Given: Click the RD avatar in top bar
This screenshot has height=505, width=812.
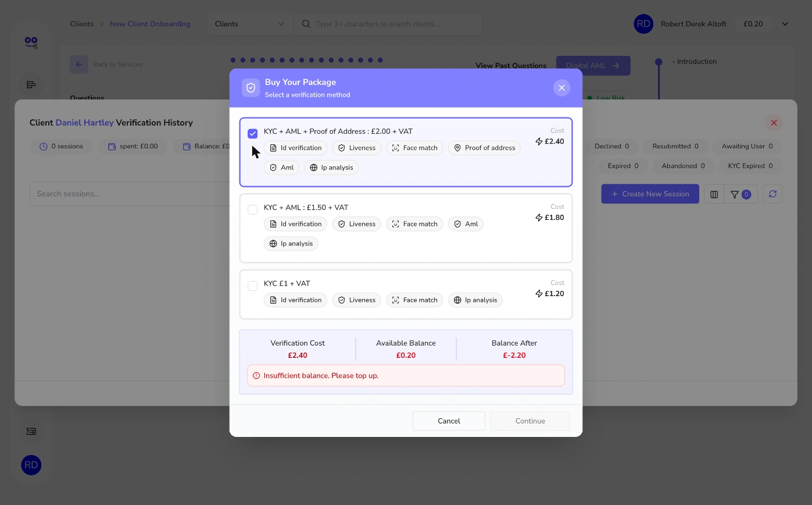Looking at the screenshot, I should coord(643,24).
